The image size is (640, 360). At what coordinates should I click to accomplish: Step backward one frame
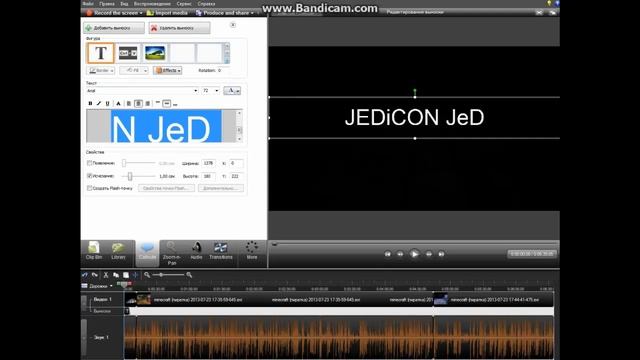click(400, 254)
